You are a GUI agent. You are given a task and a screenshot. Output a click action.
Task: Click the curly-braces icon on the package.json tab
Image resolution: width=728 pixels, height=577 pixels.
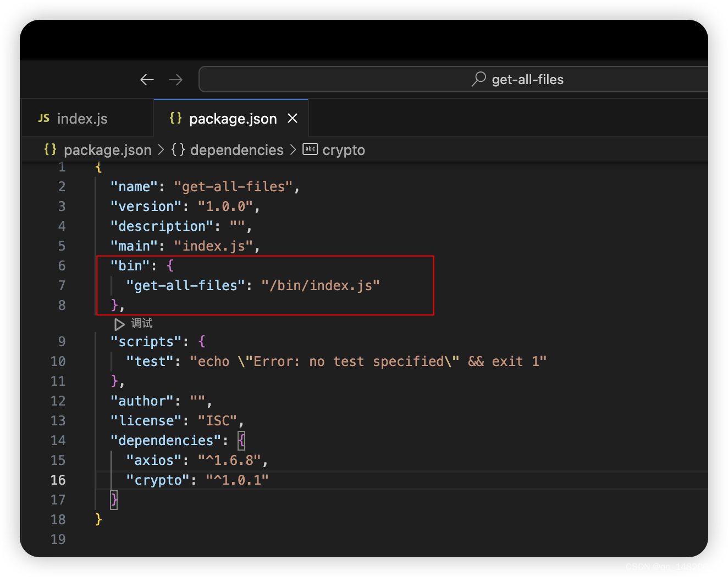coord(175,118)
